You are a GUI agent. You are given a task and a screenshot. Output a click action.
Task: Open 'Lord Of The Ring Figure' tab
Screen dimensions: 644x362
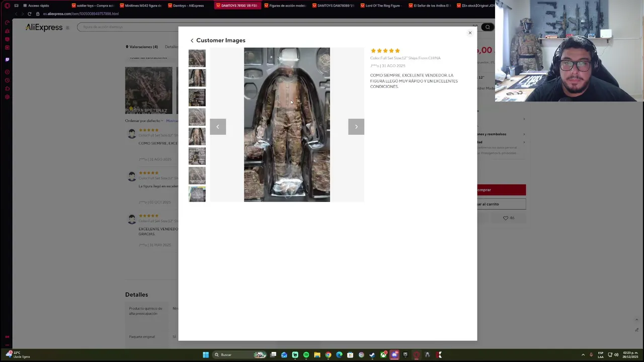click(382, 6)
